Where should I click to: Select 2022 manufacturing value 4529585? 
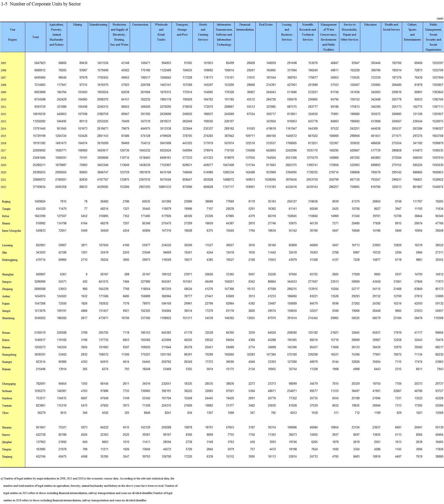[x=103, y=187]
